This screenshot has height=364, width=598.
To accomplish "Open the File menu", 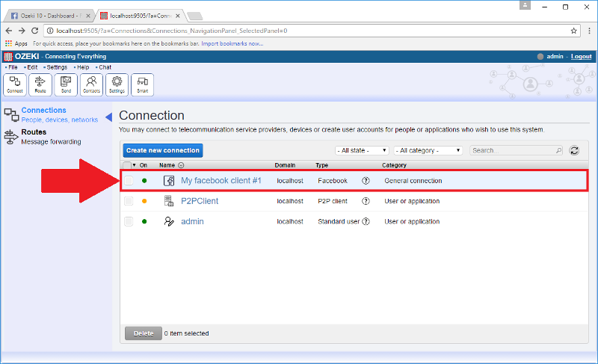I will pos(12,67).
